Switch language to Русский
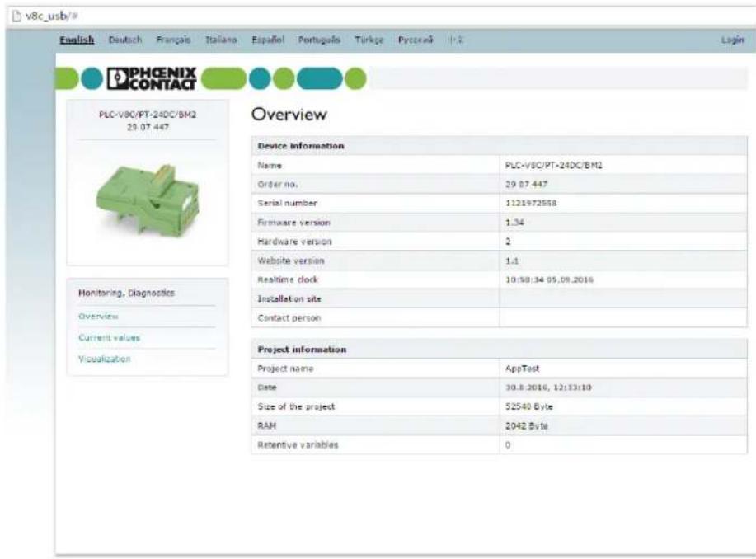 pos(416,40)
